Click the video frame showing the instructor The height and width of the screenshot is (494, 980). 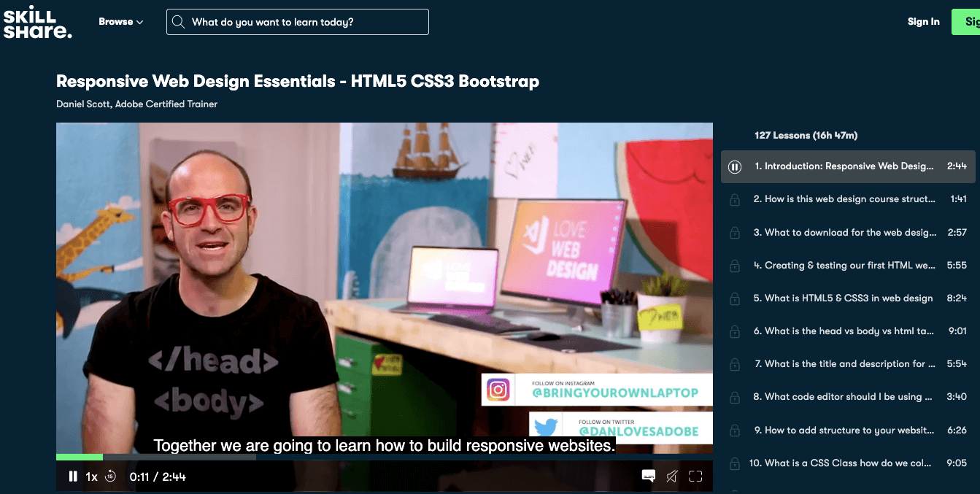coord(385,288)
